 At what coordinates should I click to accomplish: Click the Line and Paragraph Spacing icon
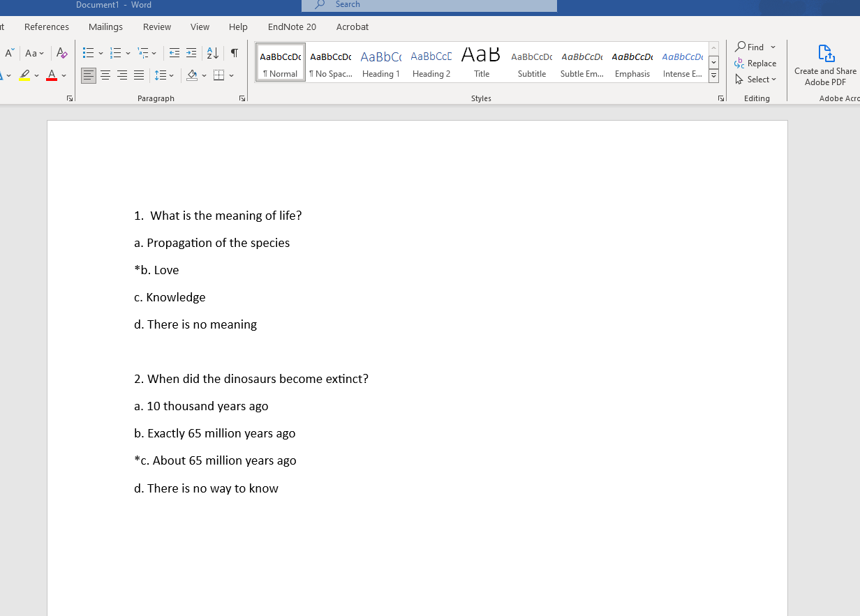click(161, 75)
